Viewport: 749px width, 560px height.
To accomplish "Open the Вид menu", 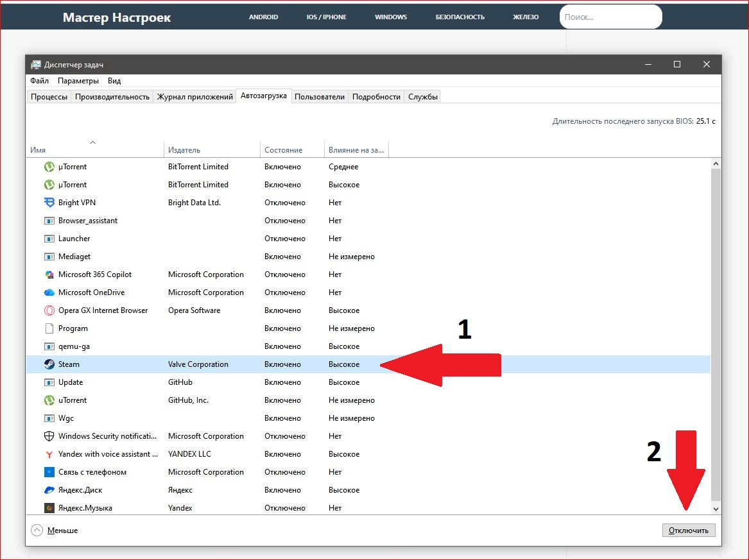I will (114, 81).
